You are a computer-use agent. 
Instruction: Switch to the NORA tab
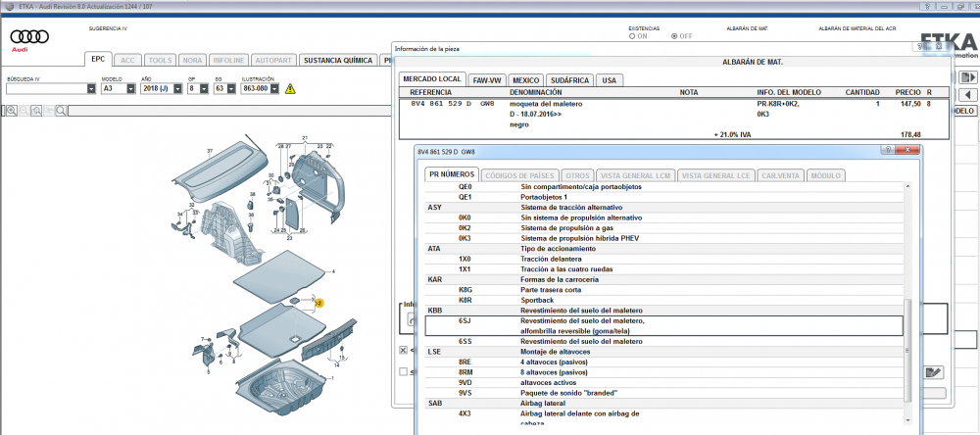click(x=192, y=61)
